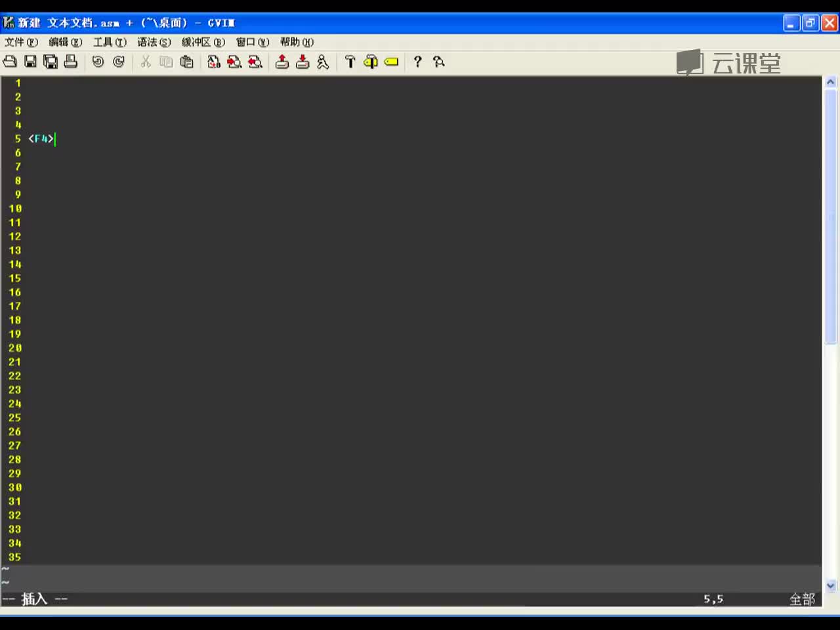Click the scrollbar up arrow
The height and width of the screenshot is (630, 840).
[x=831, y=83]
